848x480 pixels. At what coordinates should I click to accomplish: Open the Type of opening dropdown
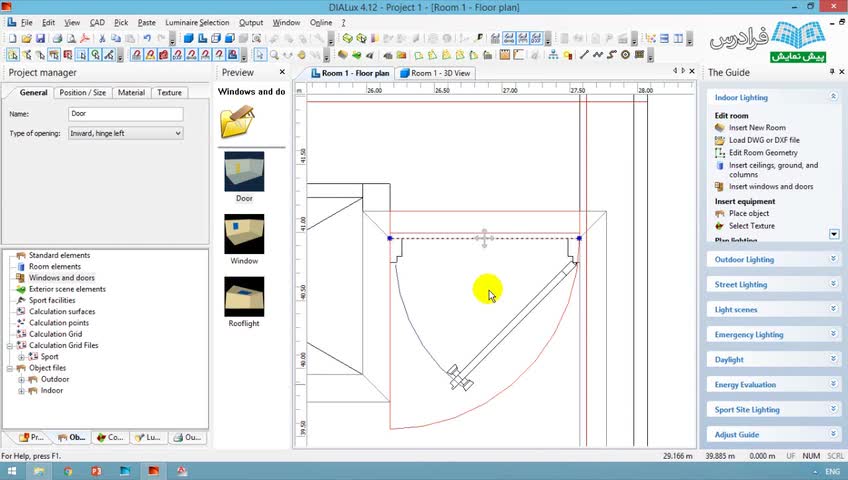coord(125,133)
